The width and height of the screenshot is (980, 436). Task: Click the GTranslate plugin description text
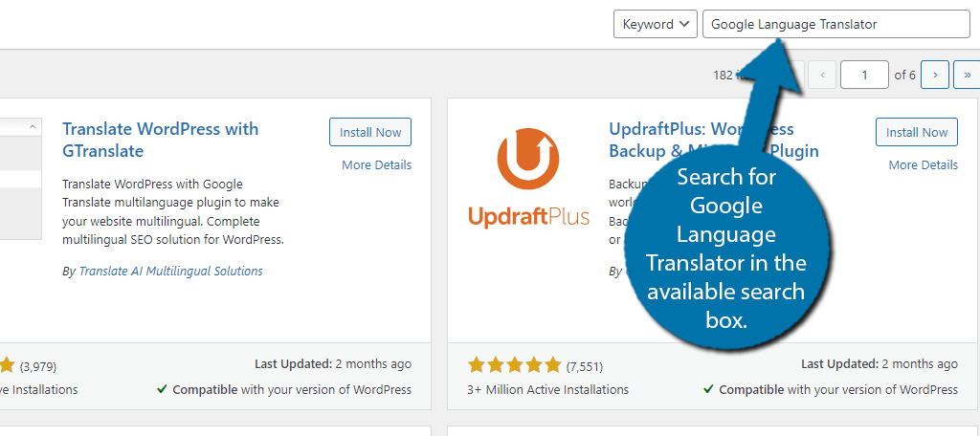pyautogui.click(x=173, y=211)
